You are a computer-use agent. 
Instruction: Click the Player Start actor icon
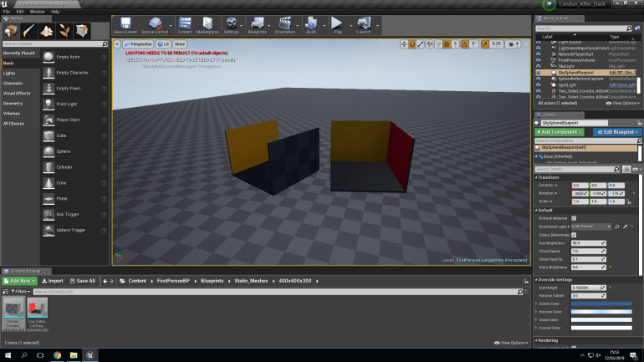pyautogui.click(x=49, y=120)
